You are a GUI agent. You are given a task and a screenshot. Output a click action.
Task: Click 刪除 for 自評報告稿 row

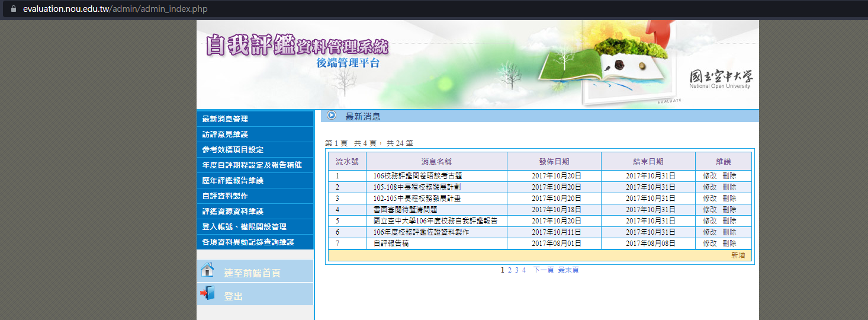point(729,244)
